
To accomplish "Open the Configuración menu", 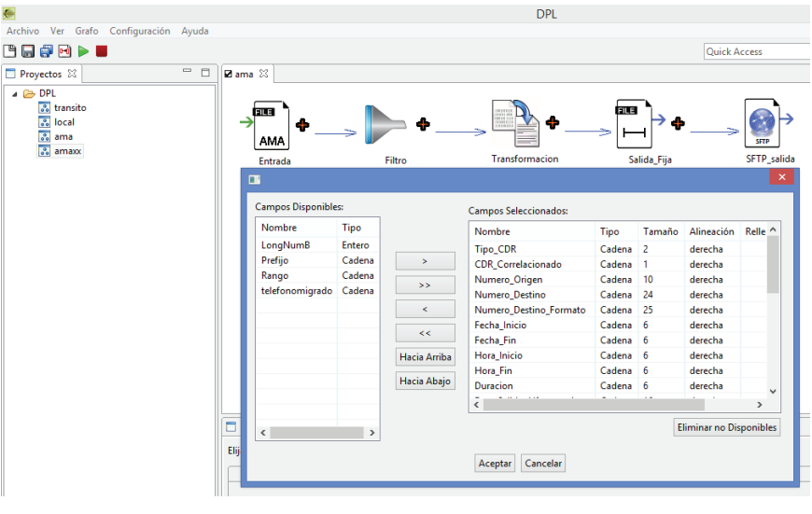I will tap(140, 31).
